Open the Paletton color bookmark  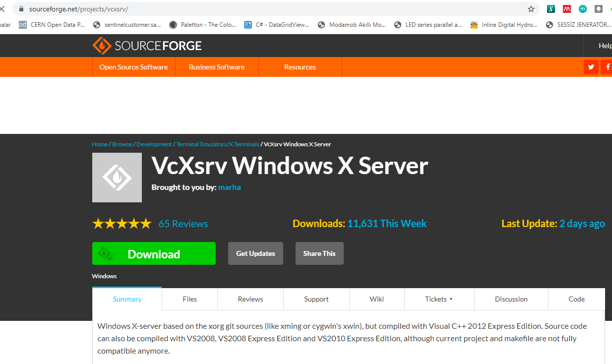point(203,25)
